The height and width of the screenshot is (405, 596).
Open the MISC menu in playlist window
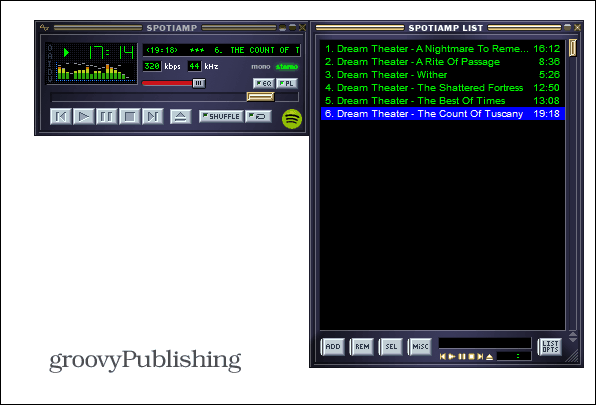point(420,346)
